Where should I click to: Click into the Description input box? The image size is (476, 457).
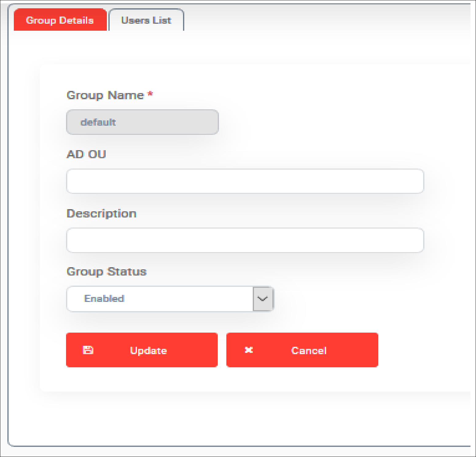(x=245, y=240)
